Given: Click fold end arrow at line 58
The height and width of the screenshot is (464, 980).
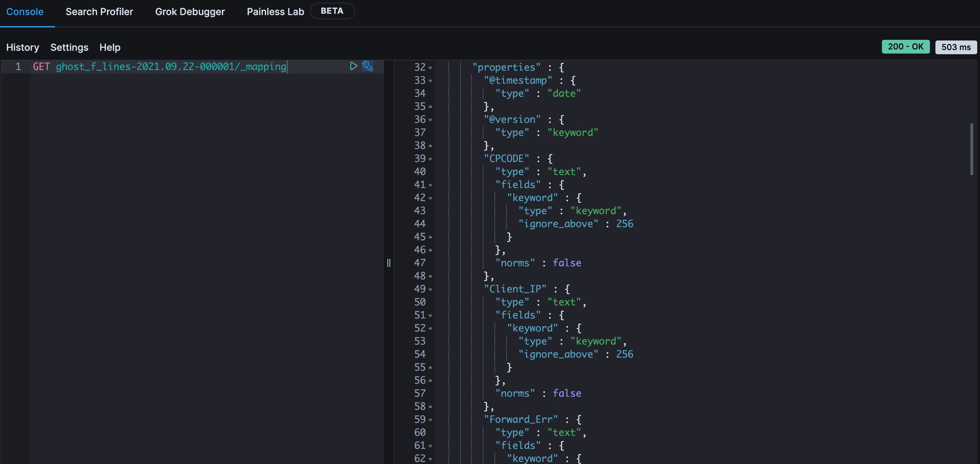Looking at the screenshot, I should click(x=430, y=407).
